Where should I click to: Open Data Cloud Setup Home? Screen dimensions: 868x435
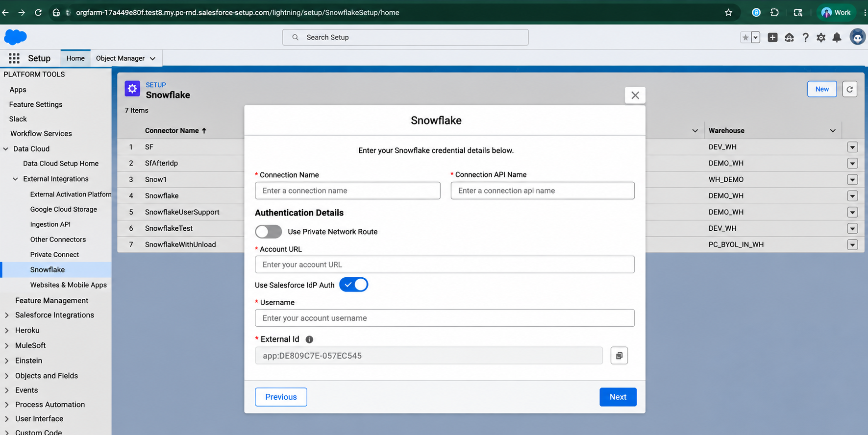[x=61, y=164]
